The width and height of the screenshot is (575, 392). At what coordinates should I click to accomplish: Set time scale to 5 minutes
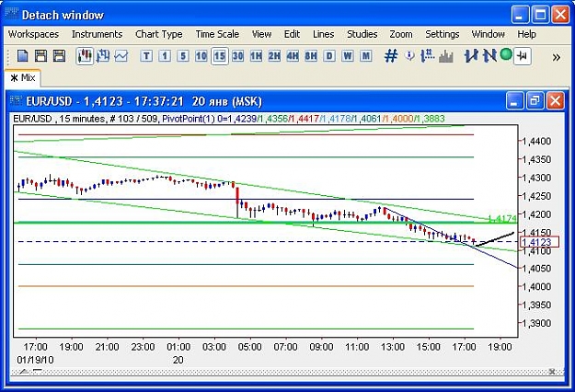[x=183, y=56]
